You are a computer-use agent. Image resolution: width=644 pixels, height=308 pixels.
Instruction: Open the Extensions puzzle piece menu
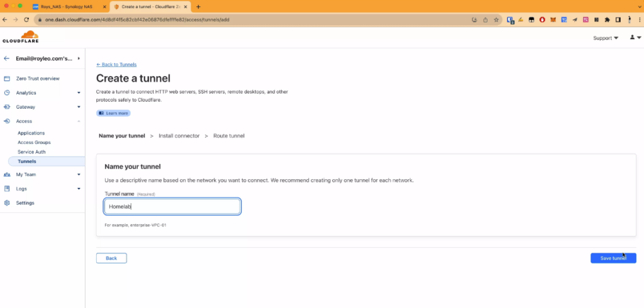607,19
